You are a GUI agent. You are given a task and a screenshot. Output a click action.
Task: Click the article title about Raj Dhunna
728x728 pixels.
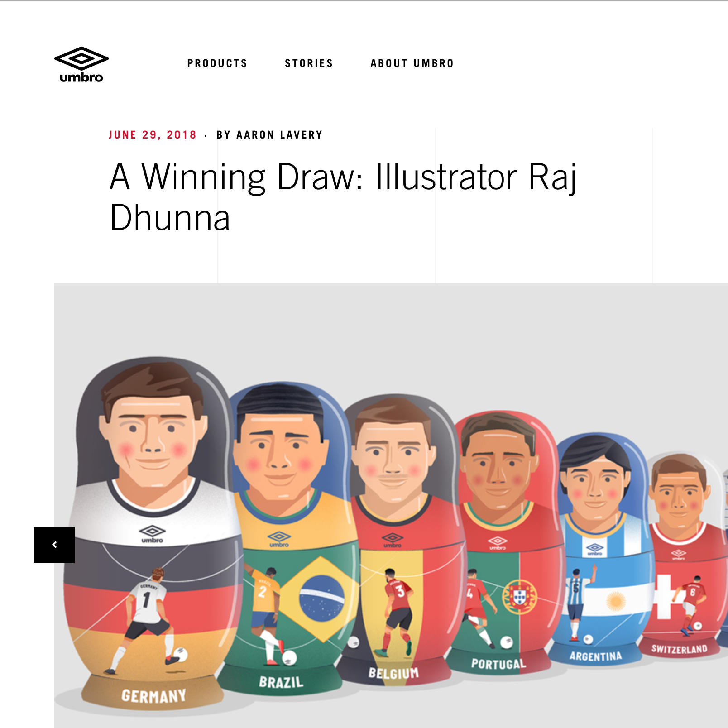tap(343, 197)
